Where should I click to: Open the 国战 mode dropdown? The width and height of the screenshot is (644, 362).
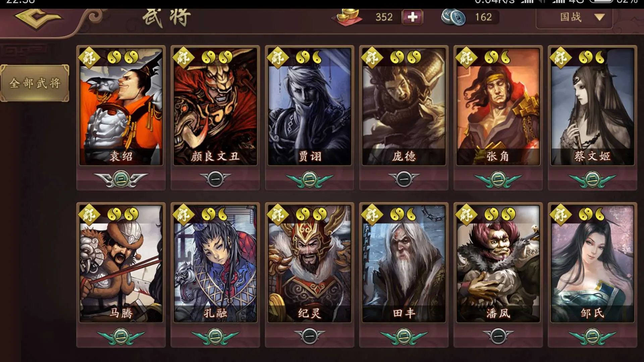click(575, 17)
